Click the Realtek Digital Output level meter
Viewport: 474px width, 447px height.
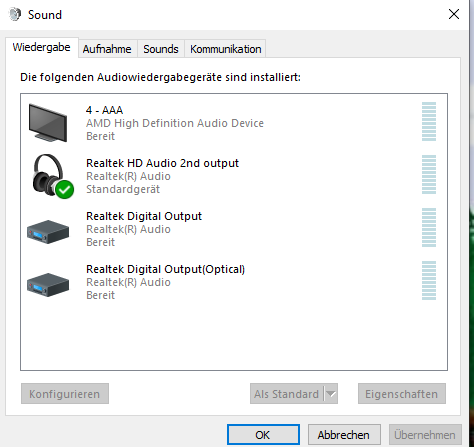pyautogui.click(x=429, y=227)
